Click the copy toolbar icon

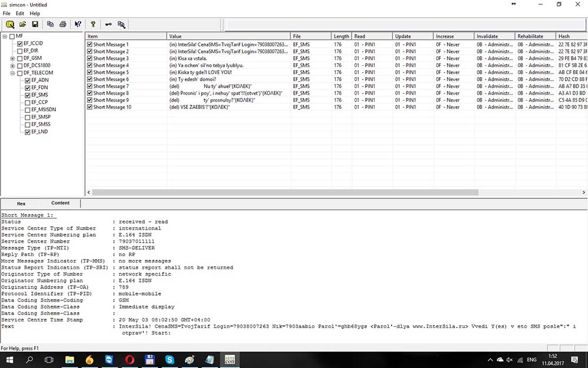coord(51,24)
